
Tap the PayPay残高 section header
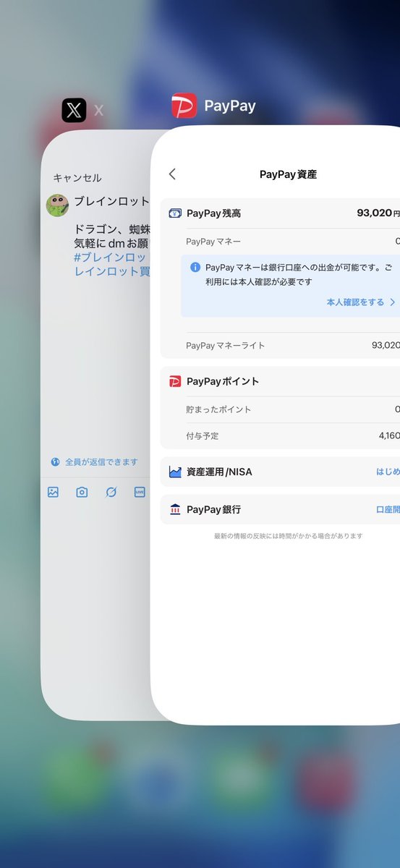click(213, 213)
